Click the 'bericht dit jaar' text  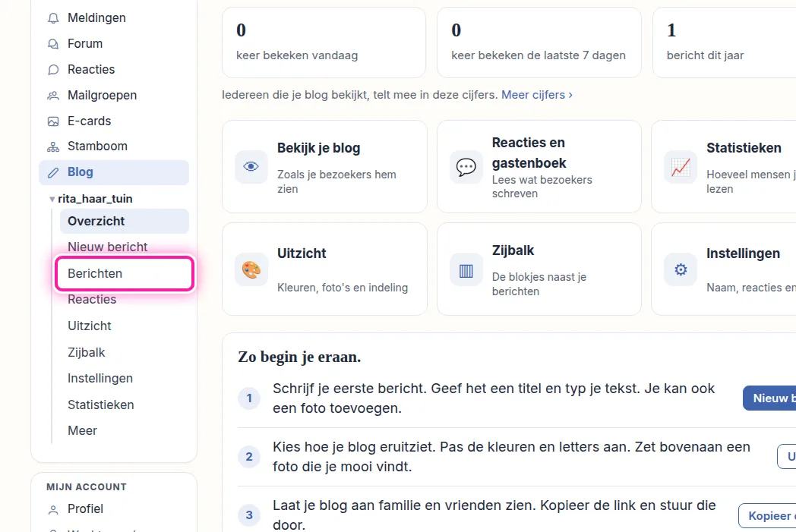pyautogui.click(x=705, y=55)
